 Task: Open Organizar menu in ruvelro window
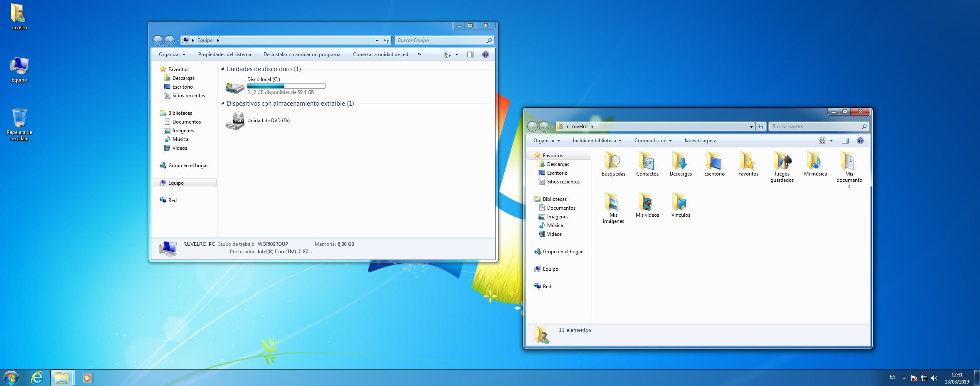[x=547, y=141]
